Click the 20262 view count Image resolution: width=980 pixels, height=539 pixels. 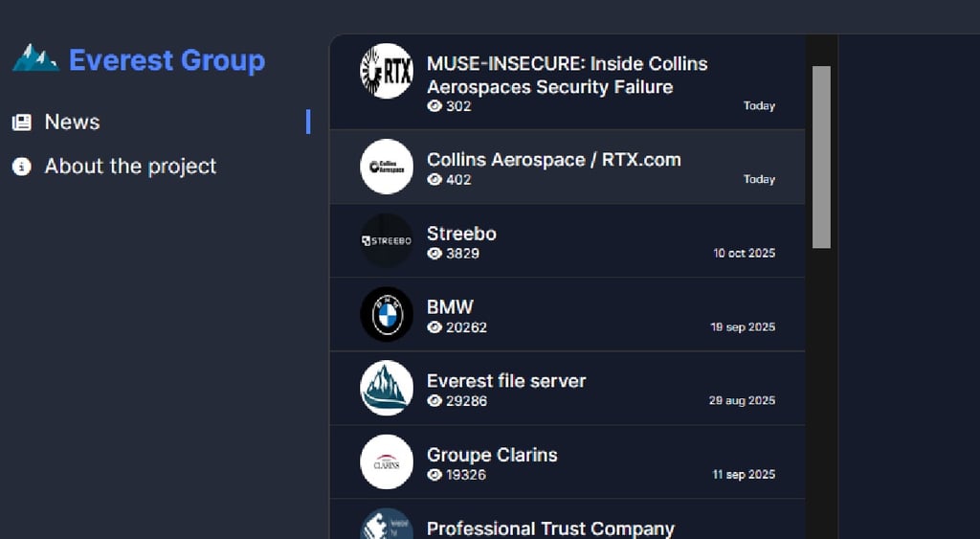(x=466, y=327)
